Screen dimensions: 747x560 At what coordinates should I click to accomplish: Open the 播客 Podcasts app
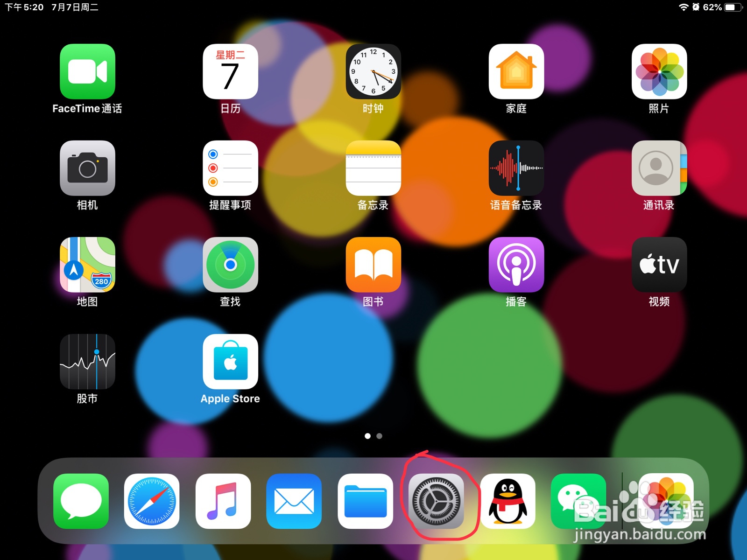pyautogui.click(x=516, y=265)
